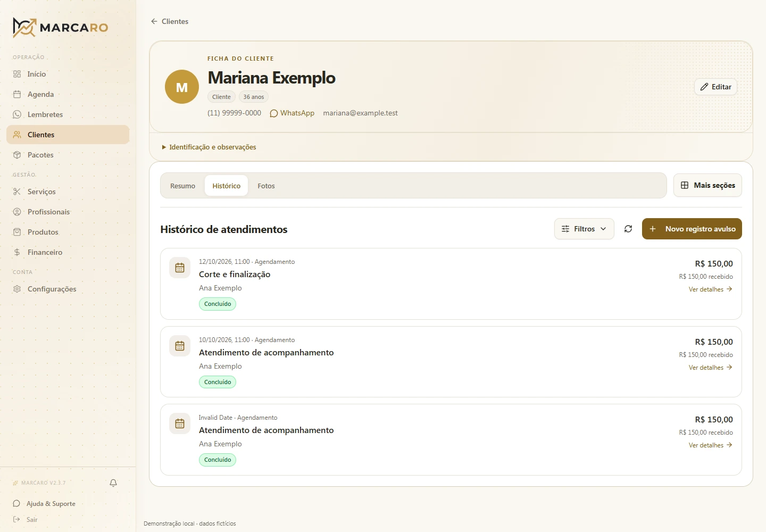Open Serviços scissors menu item
Image resolution: width=766 pixels, height=532 pixels.
(x=68, y=192)
